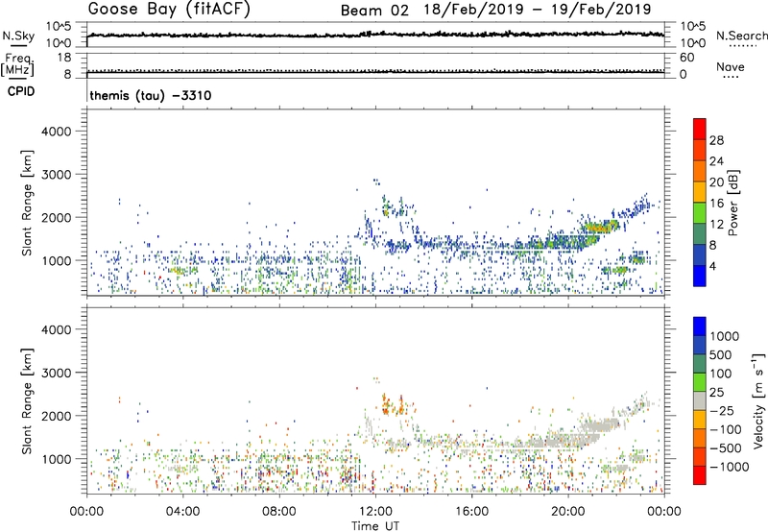Pick the gray −25 to 25 velocity segment
Screen dimensions: 768x532
pos(700,400)
